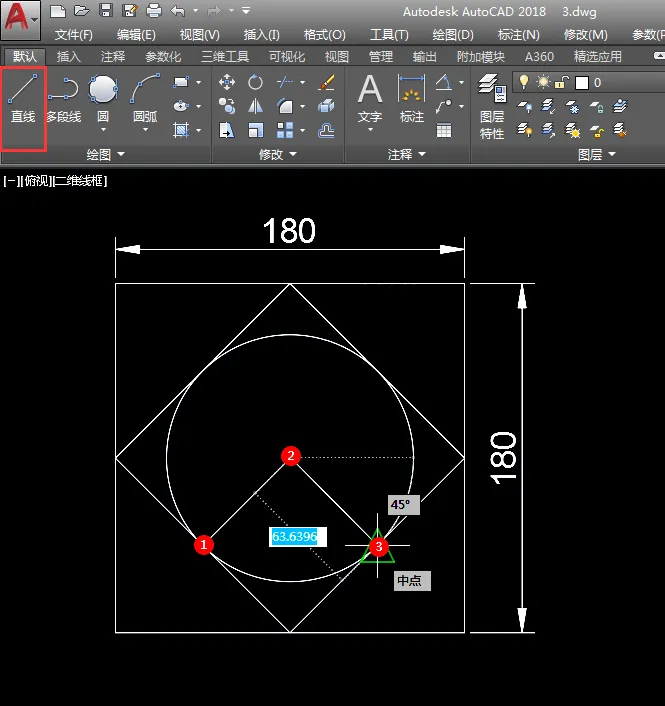Activate the Mirror tool icon

[x=255, y=106]
